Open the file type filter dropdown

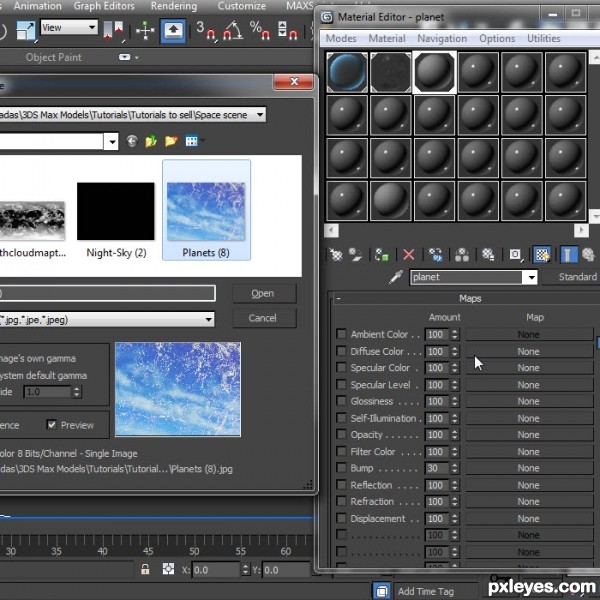pos(209,320)
